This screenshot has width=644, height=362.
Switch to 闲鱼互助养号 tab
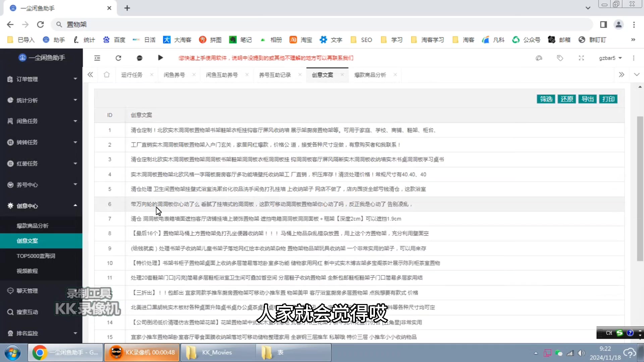pos(222,75)
